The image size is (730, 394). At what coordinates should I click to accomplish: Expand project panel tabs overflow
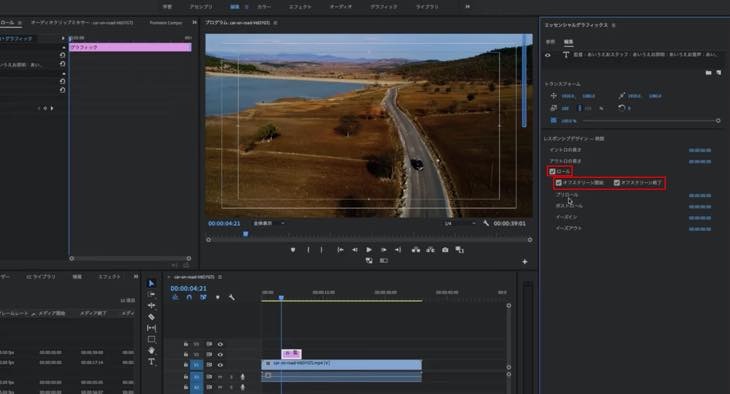(x=135, y=277)
